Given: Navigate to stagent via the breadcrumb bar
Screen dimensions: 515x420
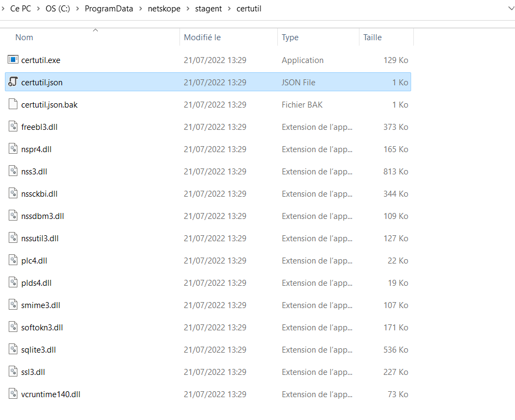Looking at the screenshot, I should click(x=209, y=9).
